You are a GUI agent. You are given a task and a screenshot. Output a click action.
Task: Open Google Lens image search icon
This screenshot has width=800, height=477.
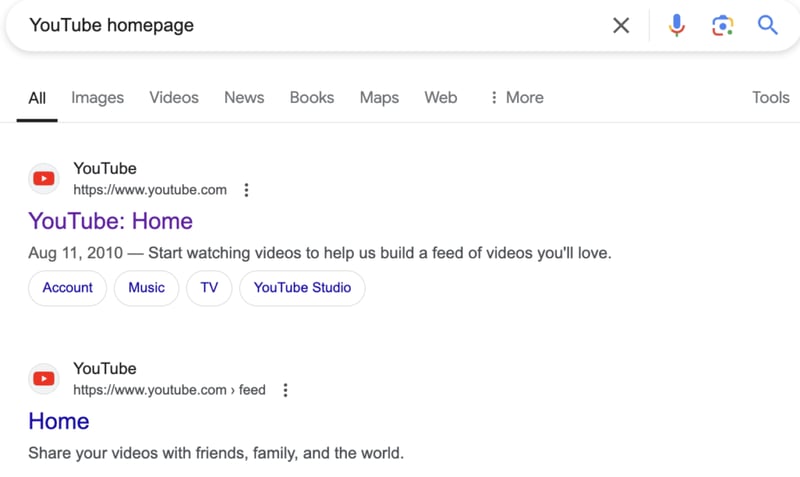click(722, 26)
